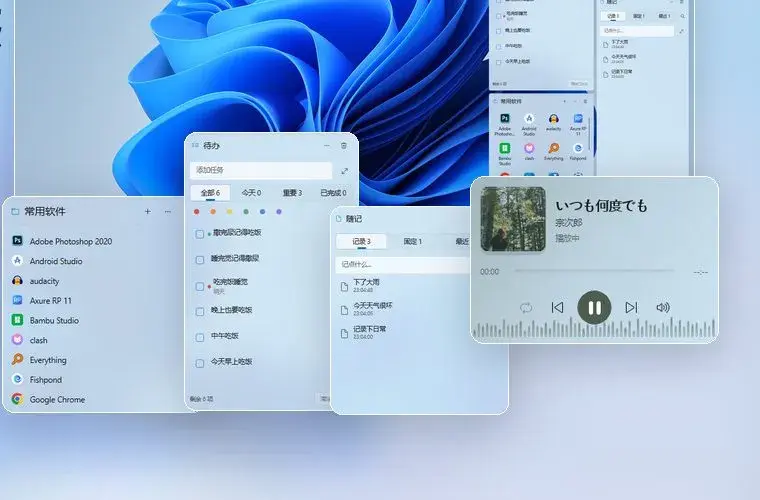Image resolution: width=760 pixels, height=500 pixels.
Task: Click Everything icon in small icon-grid widget
Action: [554, 148]
